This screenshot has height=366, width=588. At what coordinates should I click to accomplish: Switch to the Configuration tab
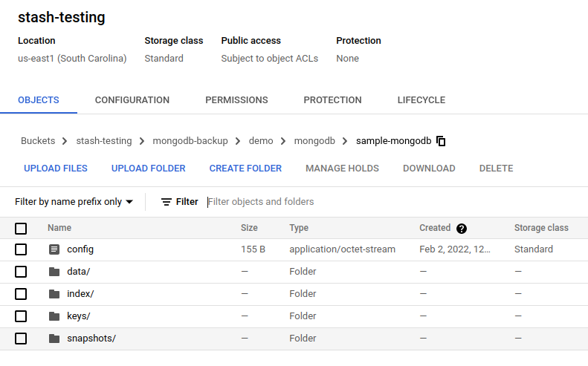(x=132, y=100)
